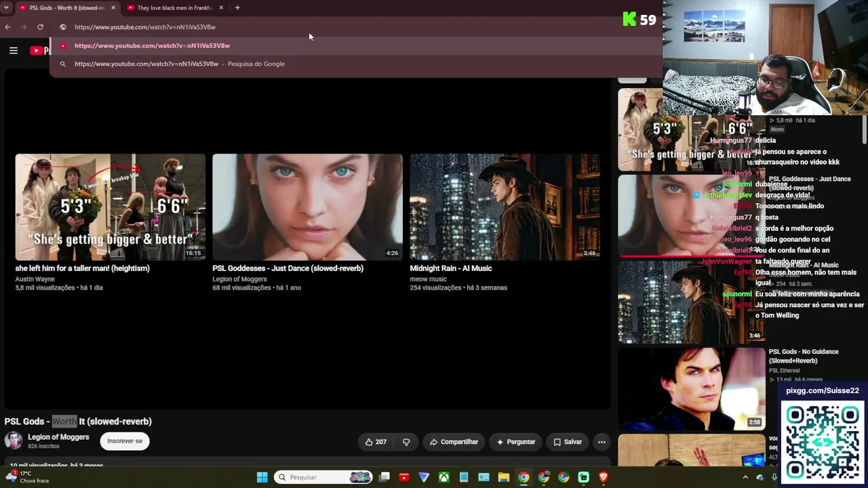
Task: Open the tab search dropdown arrow
Action: [6, 7]
